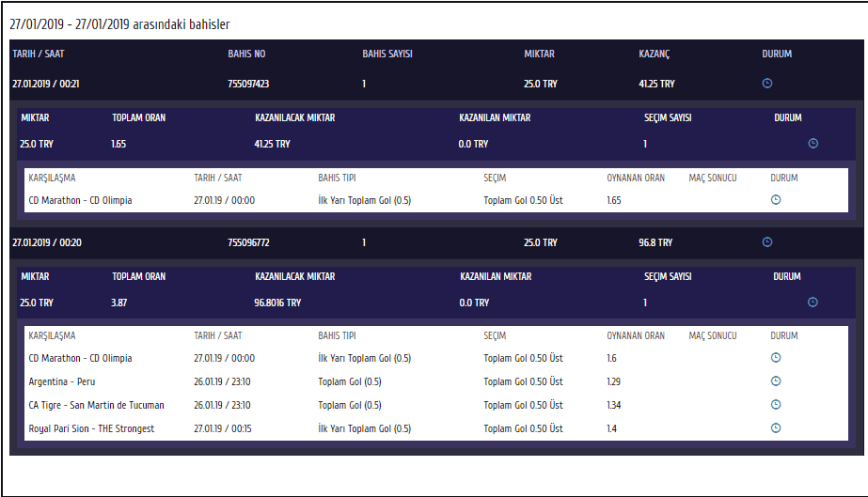Select Argentina - Peru match name
Screen dimensions: 868x497
(x=62, y=381)
